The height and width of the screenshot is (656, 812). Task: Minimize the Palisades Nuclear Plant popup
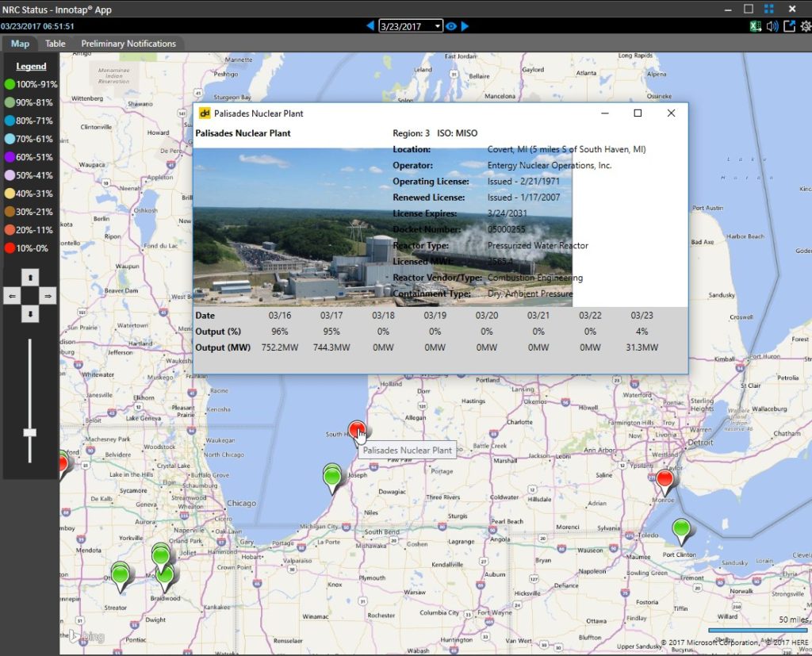605,113
